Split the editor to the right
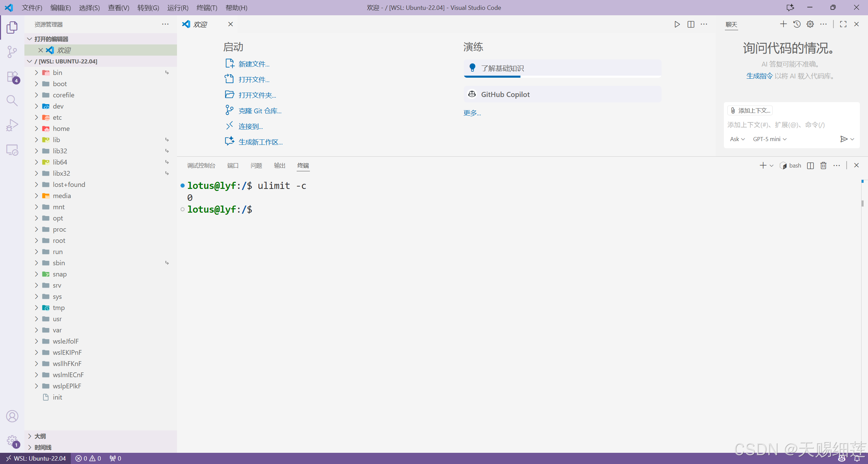The image size is (868, 464). coord(691,24)
